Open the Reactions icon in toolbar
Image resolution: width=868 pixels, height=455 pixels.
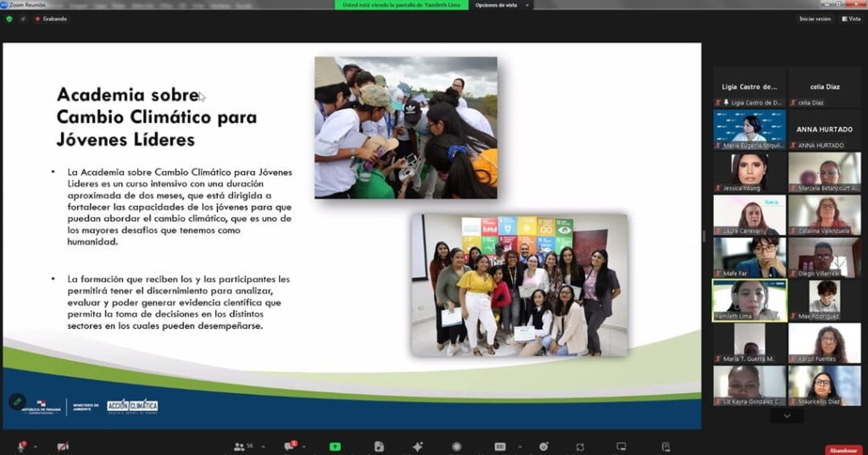[x=543, y=447]
